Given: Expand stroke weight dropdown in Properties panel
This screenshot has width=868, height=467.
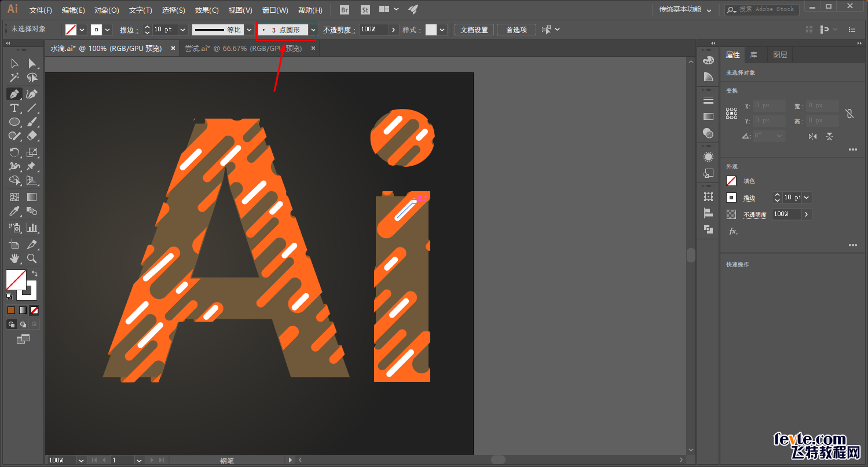Looking at the screenshot, I should (807, 198).
